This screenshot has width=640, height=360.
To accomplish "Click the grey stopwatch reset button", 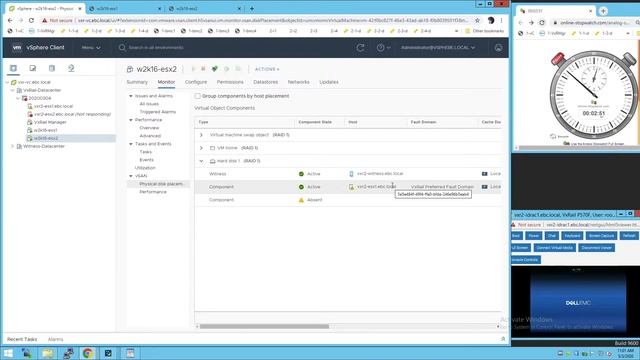I will pyautogui.click(x=629, y=59).
